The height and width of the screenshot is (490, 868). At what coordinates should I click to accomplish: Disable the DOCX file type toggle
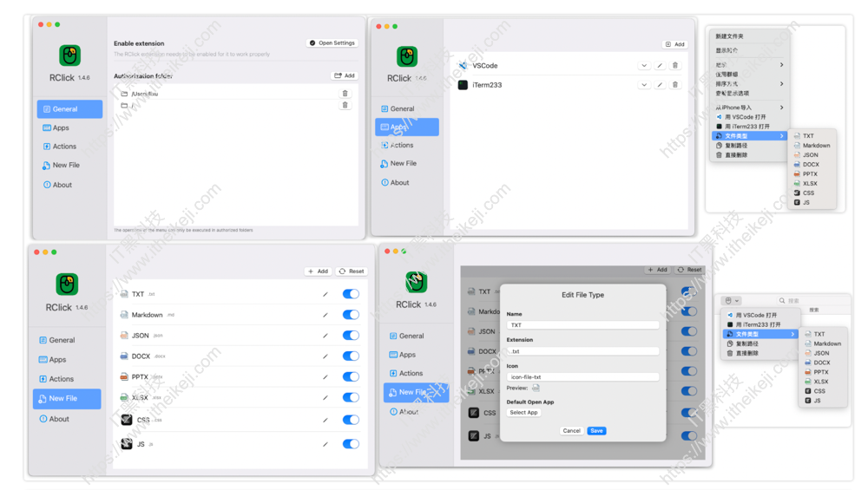coord(351,356)
